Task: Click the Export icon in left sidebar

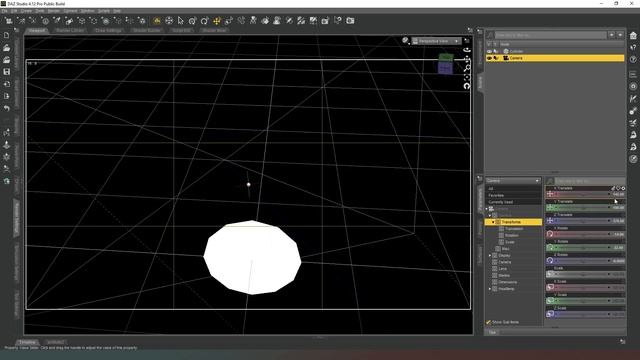Action: coord(7,96)
